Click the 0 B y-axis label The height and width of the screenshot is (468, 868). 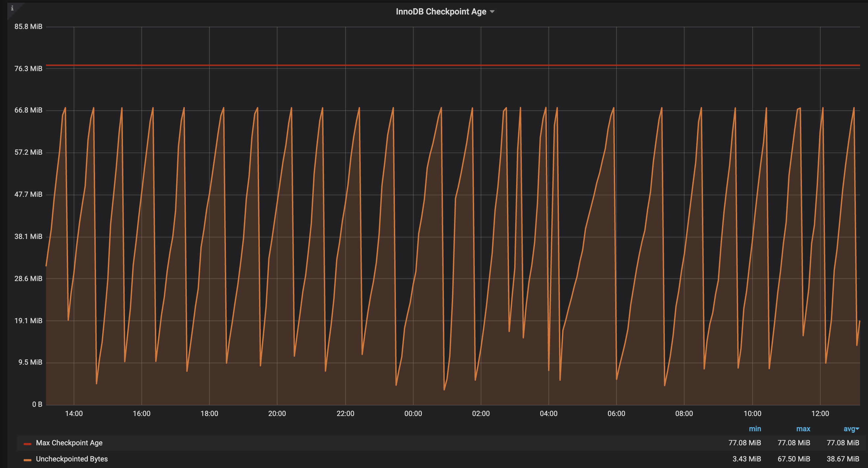[37, 404]
